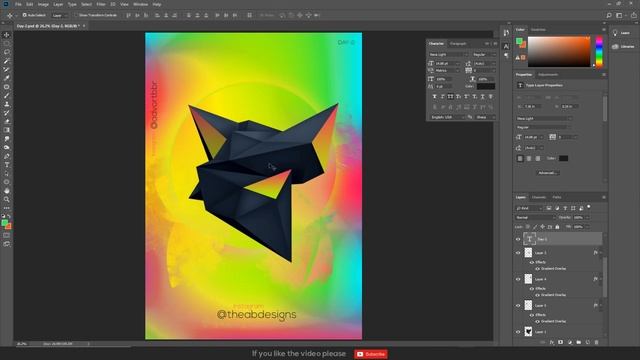Switch to the Adjustments tab
This screenshot has width=640, height=360.
tap(548, 75)
